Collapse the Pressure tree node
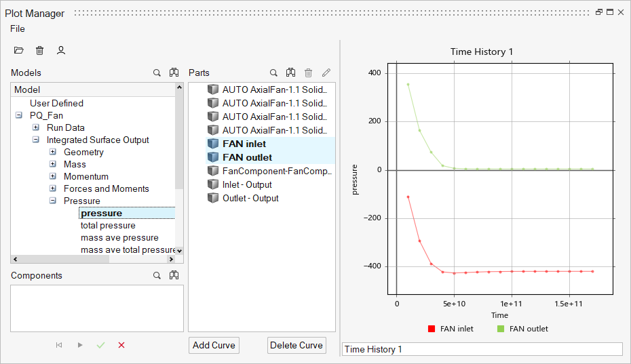The height and width of the screenshot is (364, 631). click(x=53, y=201)
